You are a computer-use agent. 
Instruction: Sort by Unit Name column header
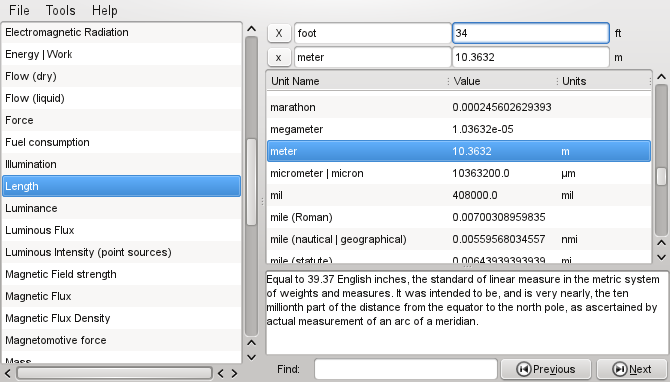[x=358, y=81]
